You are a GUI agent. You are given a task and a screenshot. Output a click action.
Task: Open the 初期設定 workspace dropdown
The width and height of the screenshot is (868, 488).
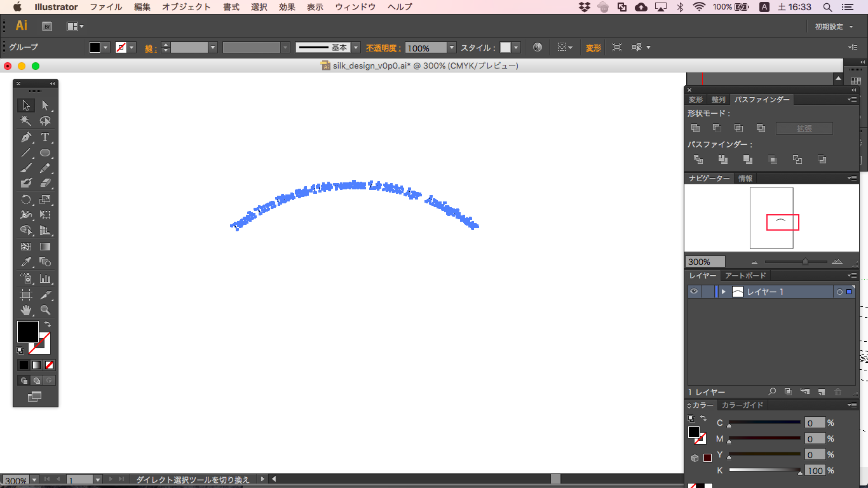[834, 27]
